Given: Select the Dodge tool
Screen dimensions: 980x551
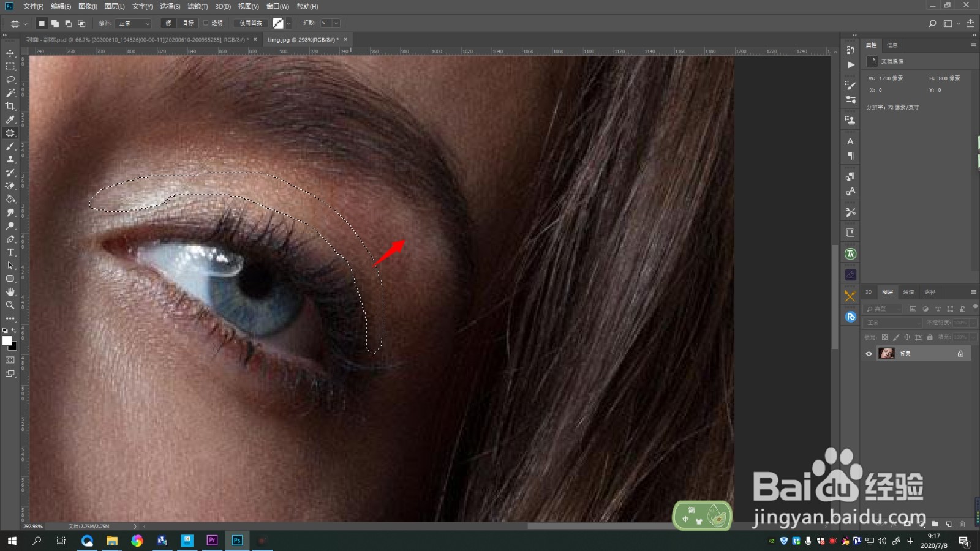Looking at the screenshot, I should pos(10,226).
